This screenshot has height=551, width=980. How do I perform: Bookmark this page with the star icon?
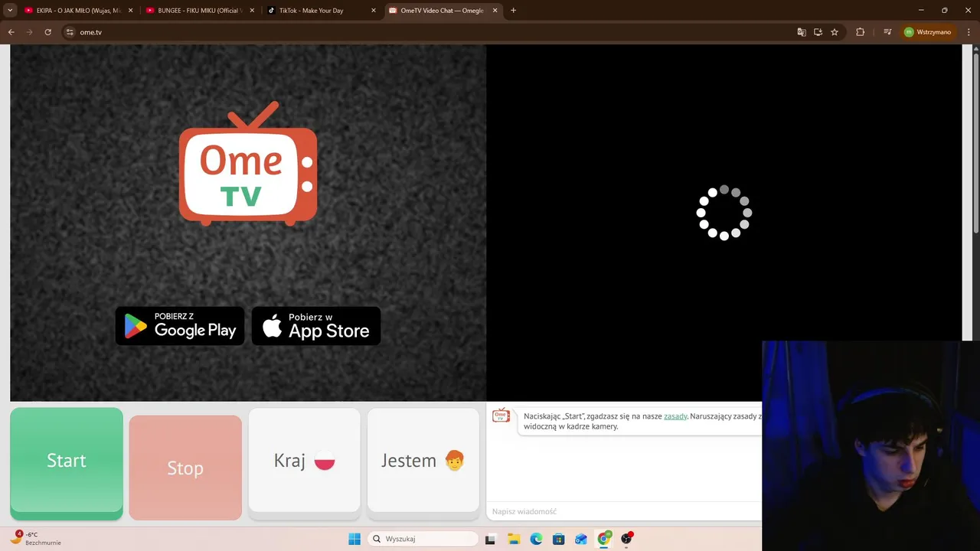835,32
